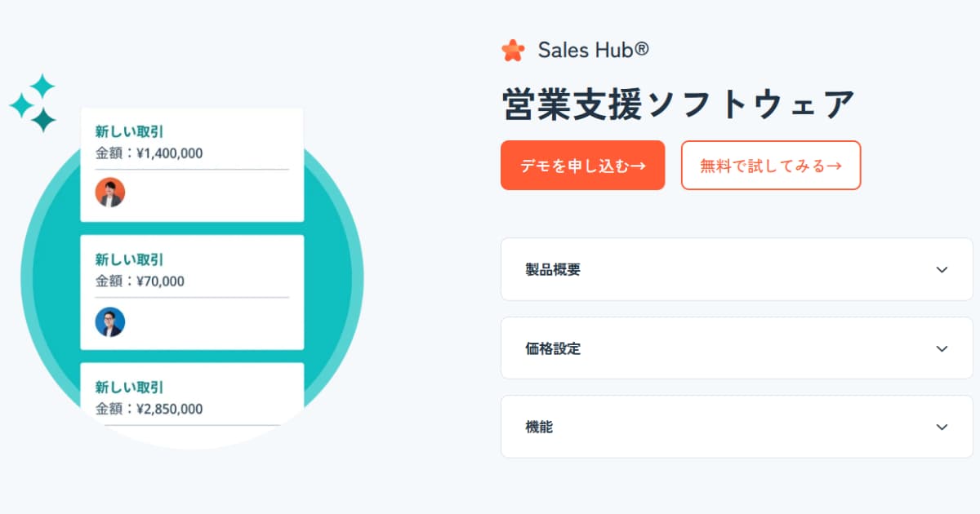Open the 機能 accordion by its label

point(539,427)
